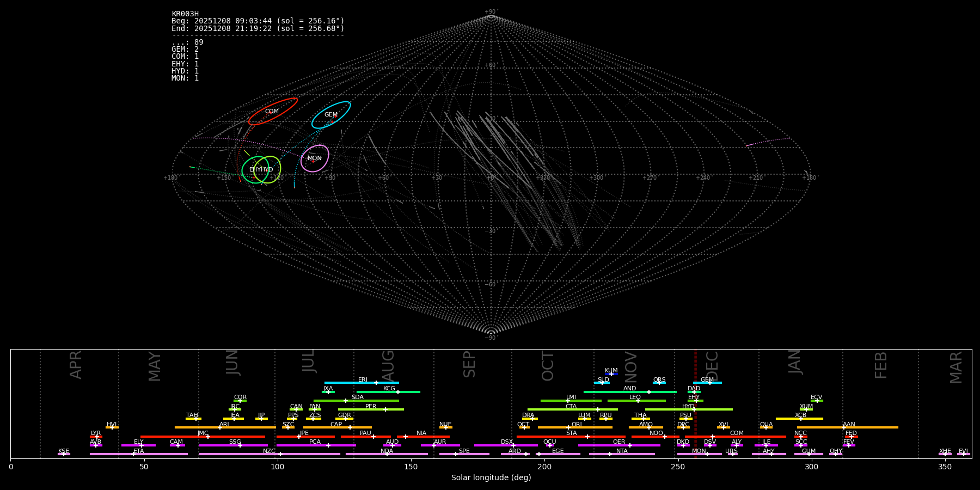Image resolution: width=980 pixels, height=490 pixels.
Task: Click the SDA shower label on timeline
Action: (x=358, y=397)
